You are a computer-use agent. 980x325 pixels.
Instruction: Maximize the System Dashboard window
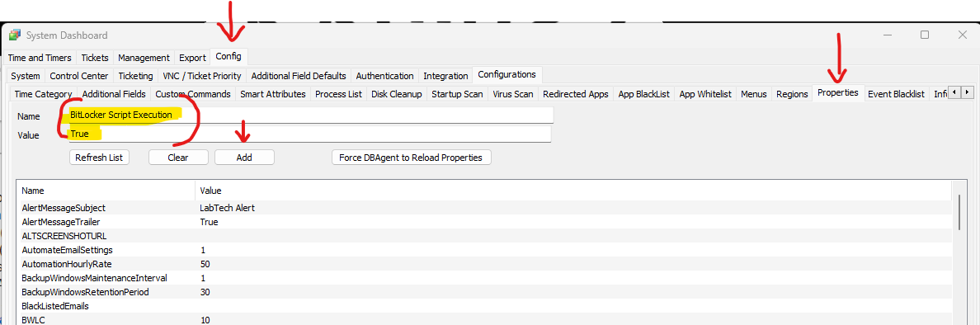pyautogui.click(x=925, y=35)
